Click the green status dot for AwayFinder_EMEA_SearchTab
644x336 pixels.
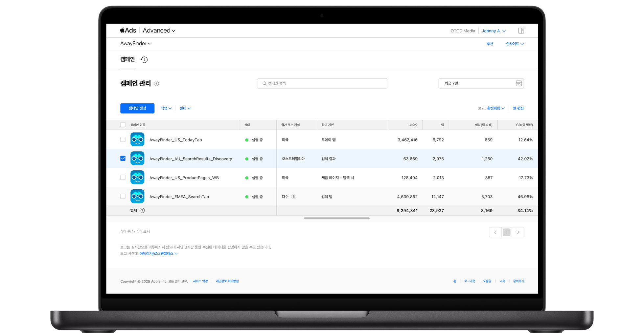coord(247,197)
